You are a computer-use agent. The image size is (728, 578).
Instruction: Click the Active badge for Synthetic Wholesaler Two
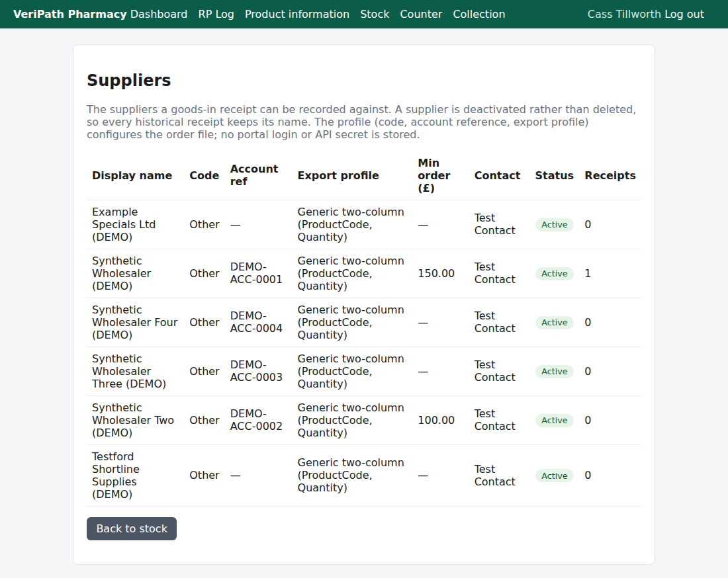coord(555,421)
